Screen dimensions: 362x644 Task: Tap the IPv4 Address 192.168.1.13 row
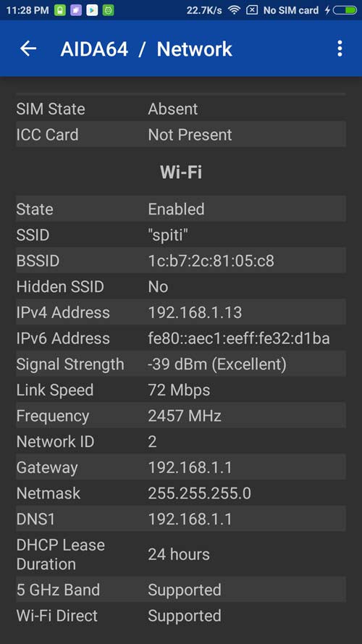[181, 312]
